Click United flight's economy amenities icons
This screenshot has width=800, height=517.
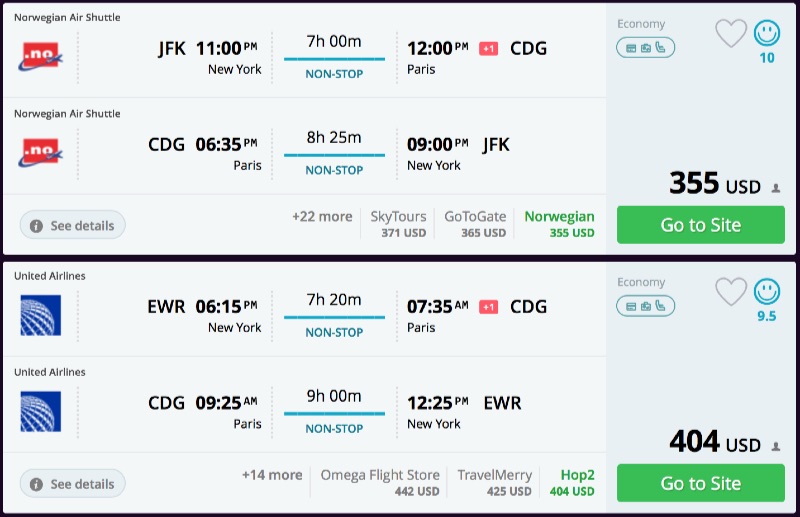click(x=645, y=305)
